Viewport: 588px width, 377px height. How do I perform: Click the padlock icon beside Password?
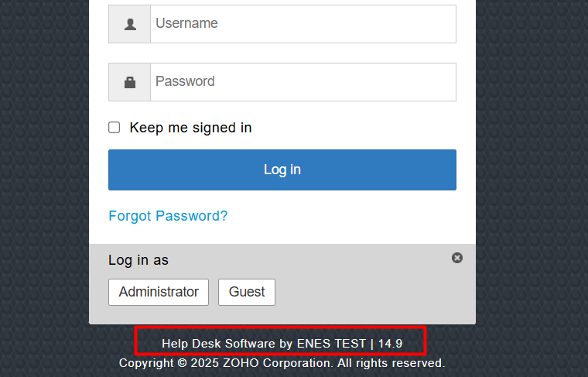pos(130,82)
